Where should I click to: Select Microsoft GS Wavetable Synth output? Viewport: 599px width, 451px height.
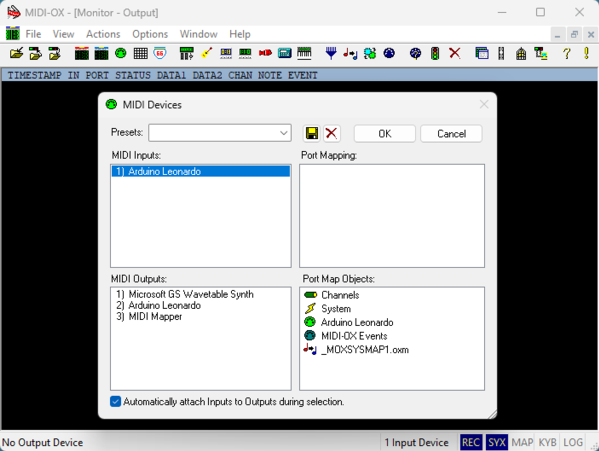[x=185, y=294]
